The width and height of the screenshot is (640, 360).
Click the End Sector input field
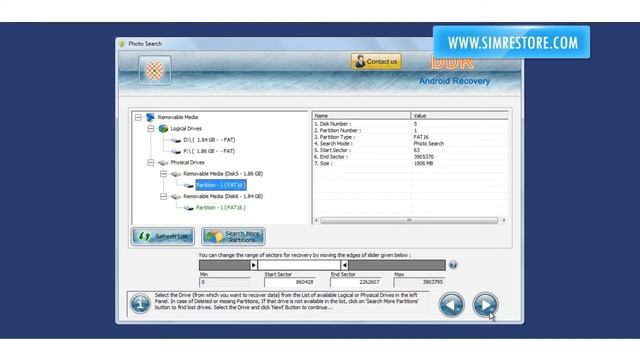(356, 282)
